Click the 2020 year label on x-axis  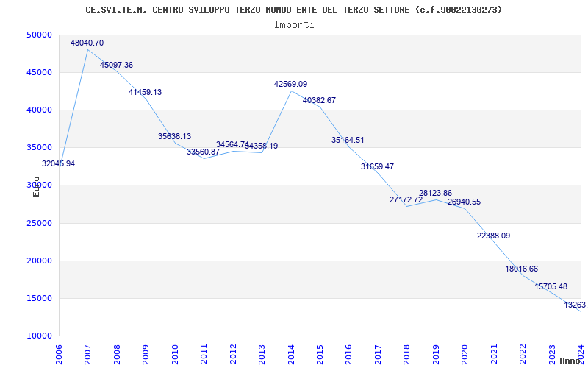coord(465,351)
